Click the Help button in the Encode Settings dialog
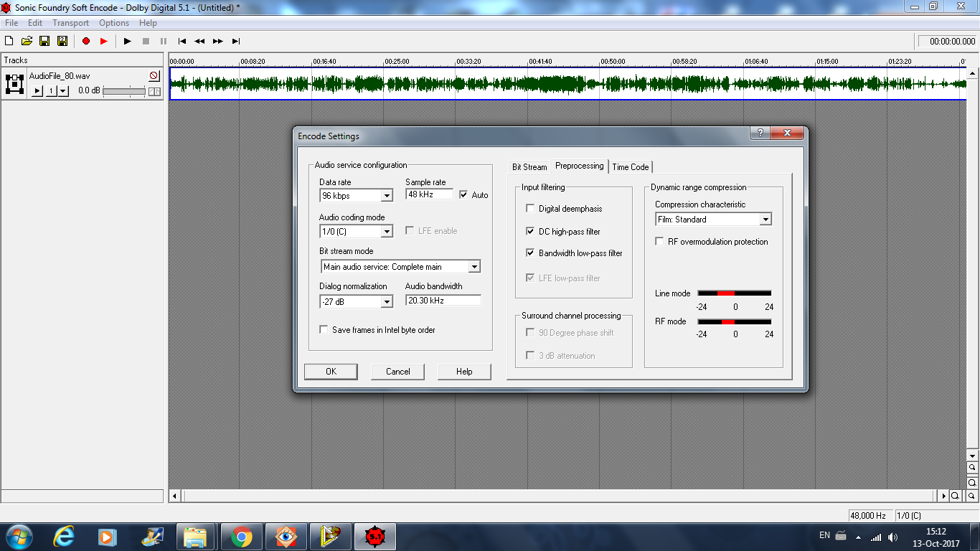This screenshot has width=980, height=551. [464, 372]
